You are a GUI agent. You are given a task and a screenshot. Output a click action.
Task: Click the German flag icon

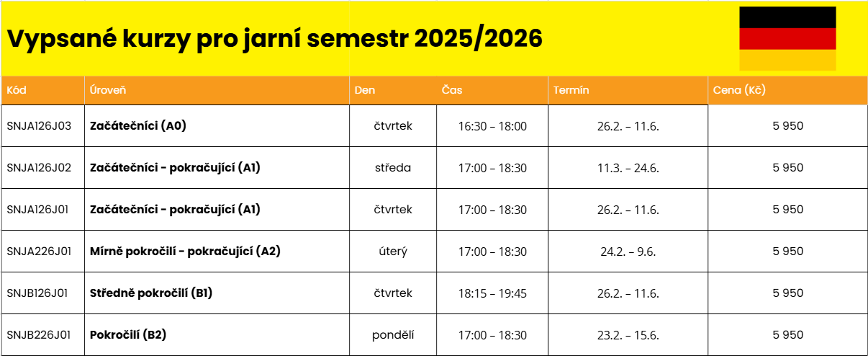[x=787, y=39]
